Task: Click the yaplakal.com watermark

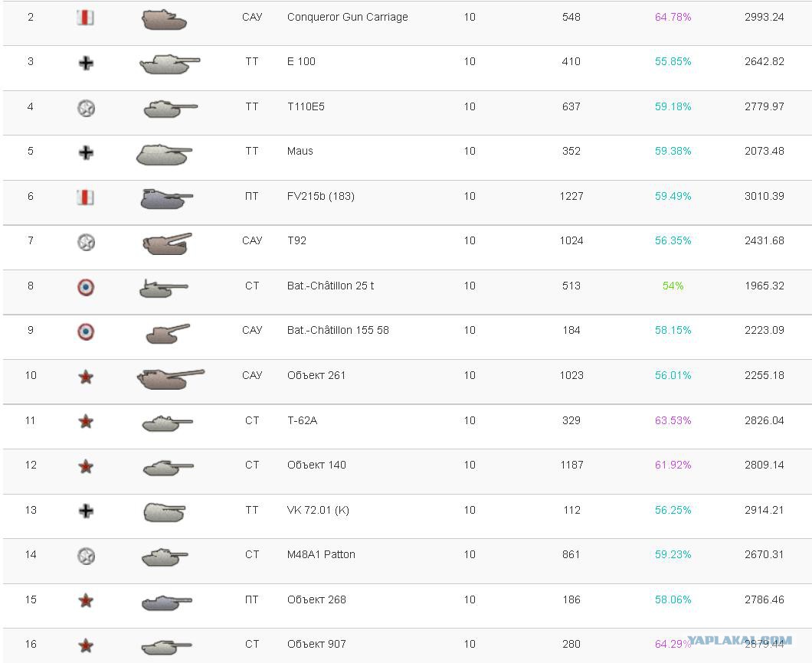Action: coord(738,641)
